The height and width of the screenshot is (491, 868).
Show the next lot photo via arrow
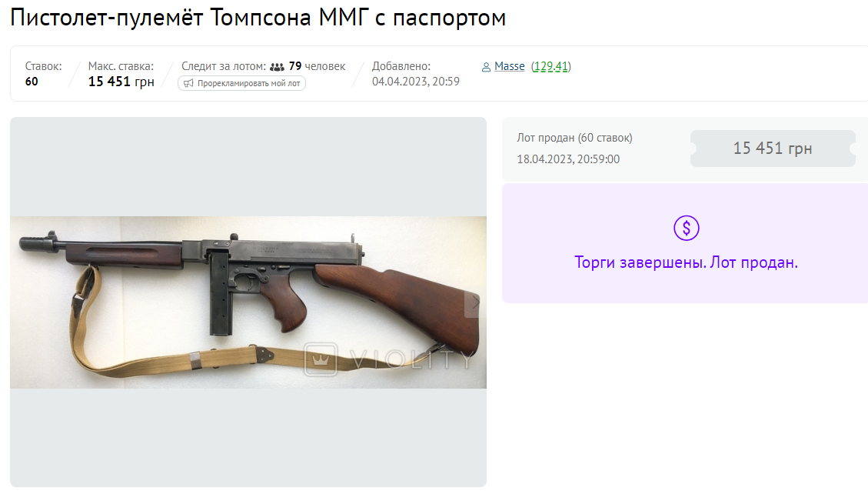click(475, 303)
